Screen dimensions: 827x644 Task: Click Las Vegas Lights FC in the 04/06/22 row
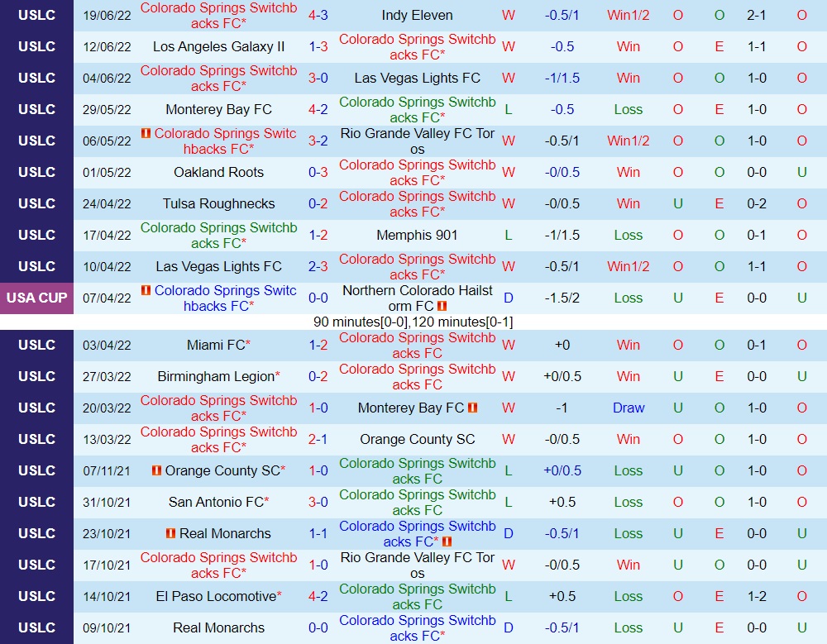[x=417, y=78]
